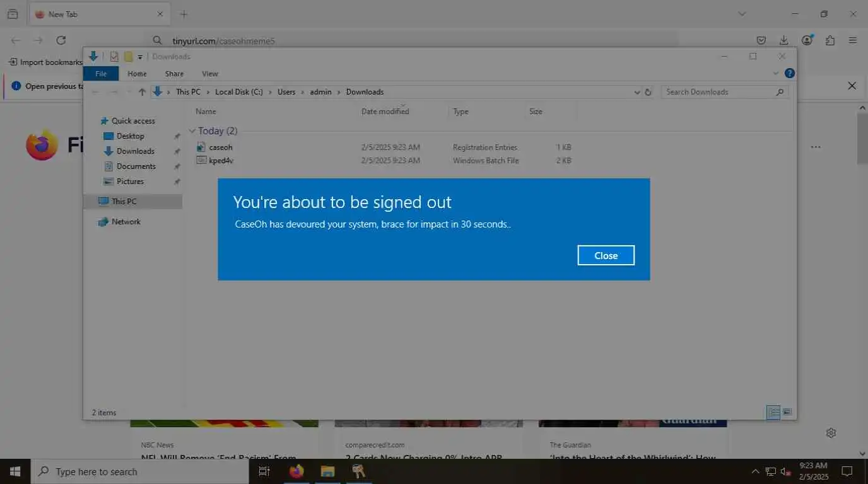Image resolution: width=868 pixels, height=484 pixels.
Task: Click the Properties checkmark icon in quick access toolbar
Action: [x=114, y=57]
